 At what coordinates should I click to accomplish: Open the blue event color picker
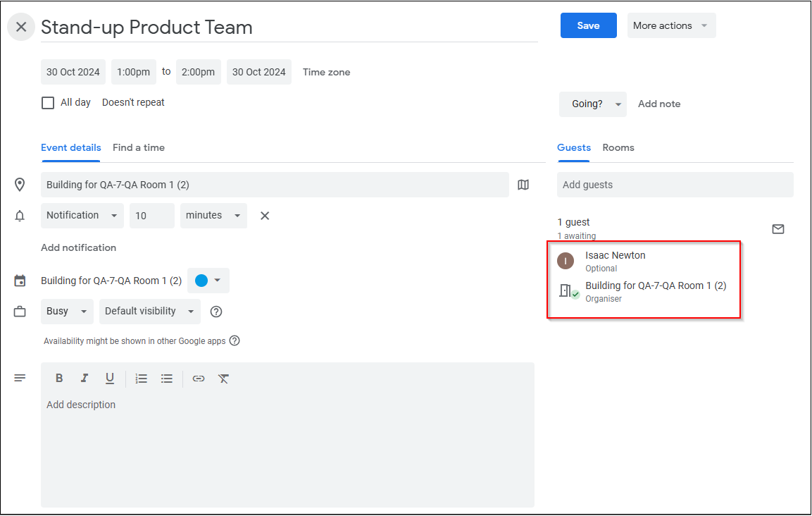[208, 281]
